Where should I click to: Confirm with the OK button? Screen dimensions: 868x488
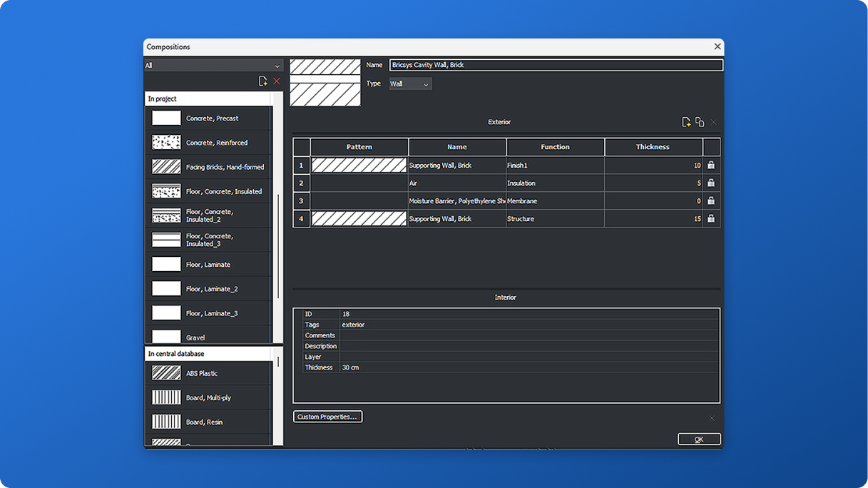(699, 439)
